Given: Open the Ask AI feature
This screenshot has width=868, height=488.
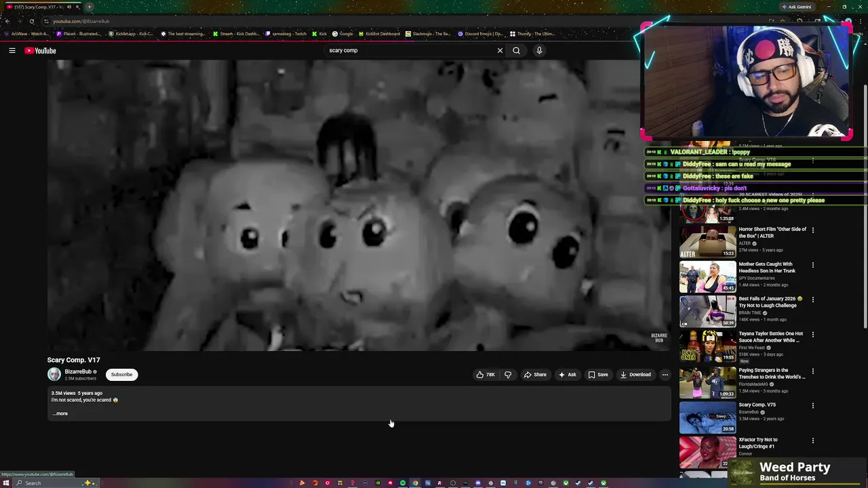Looking at the screenshot, I should coord(567,374).
